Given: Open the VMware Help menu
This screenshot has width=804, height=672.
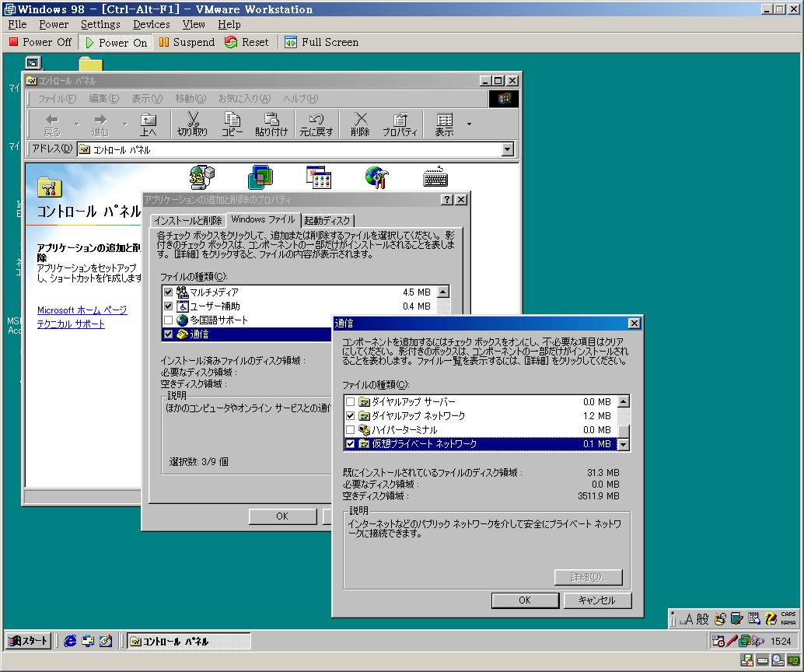Looking at the screenshot, I should [229, 24].
